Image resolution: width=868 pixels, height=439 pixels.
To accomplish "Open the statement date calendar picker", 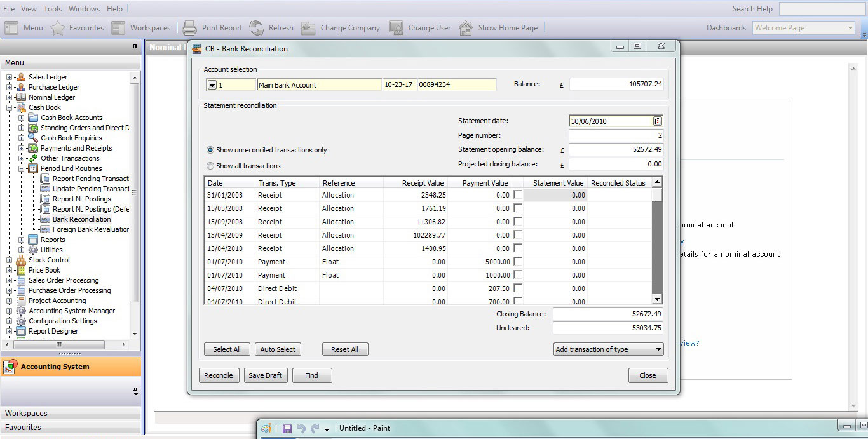I will 658,121.
